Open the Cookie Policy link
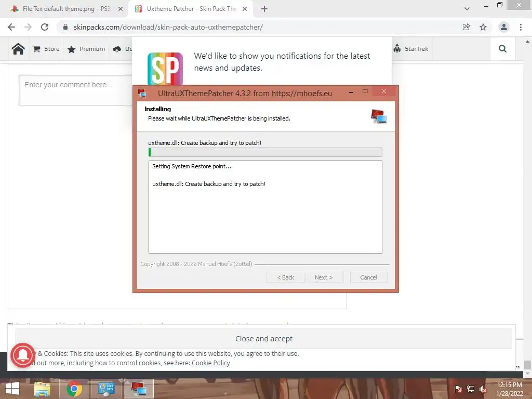532x399 pixels. tap(211, 363)
